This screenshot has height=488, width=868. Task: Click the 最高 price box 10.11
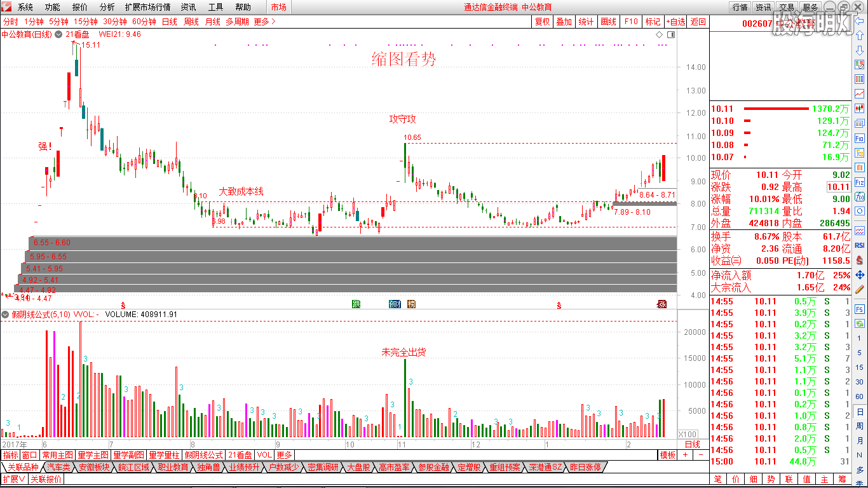coord(838,187)
